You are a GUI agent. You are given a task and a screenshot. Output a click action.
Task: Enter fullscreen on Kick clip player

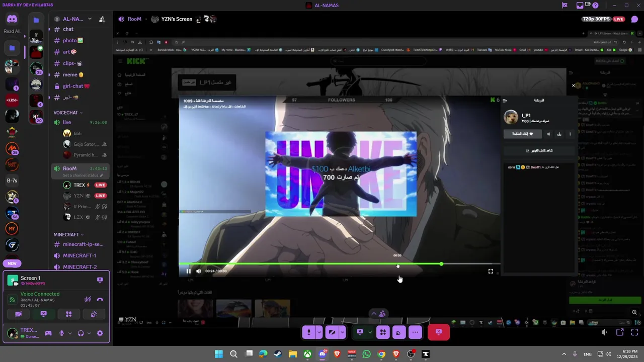pos(491,271)
